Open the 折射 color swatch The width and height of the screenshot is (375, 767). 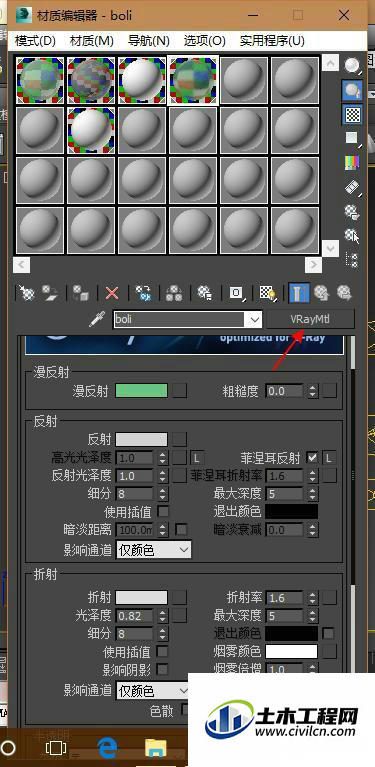(x=141, y=597)
